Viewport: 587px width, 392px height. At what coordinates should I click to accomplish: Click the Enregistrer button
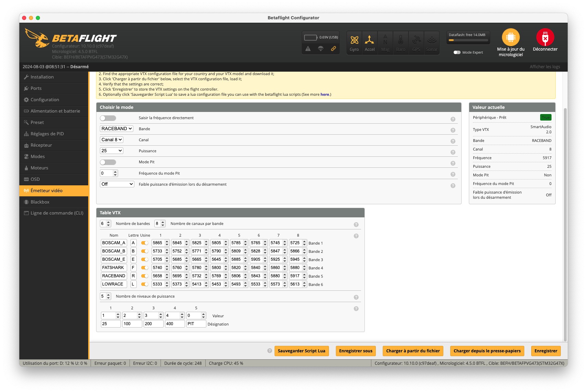click(546, 351)
